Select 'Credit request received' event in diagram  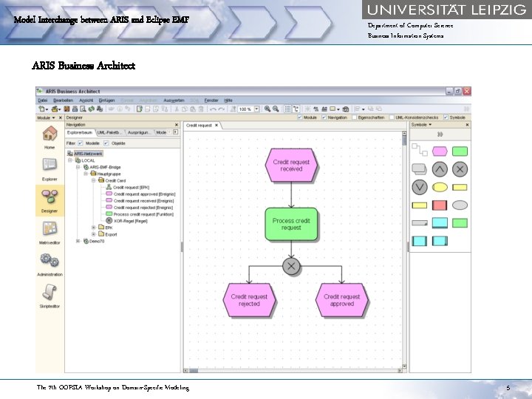(291, 166)
